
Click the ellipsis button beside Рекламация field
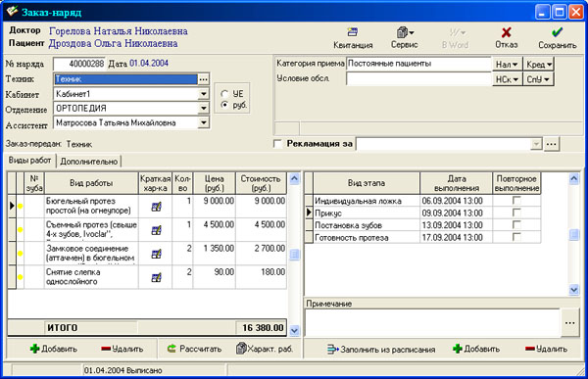coord(551,144)
